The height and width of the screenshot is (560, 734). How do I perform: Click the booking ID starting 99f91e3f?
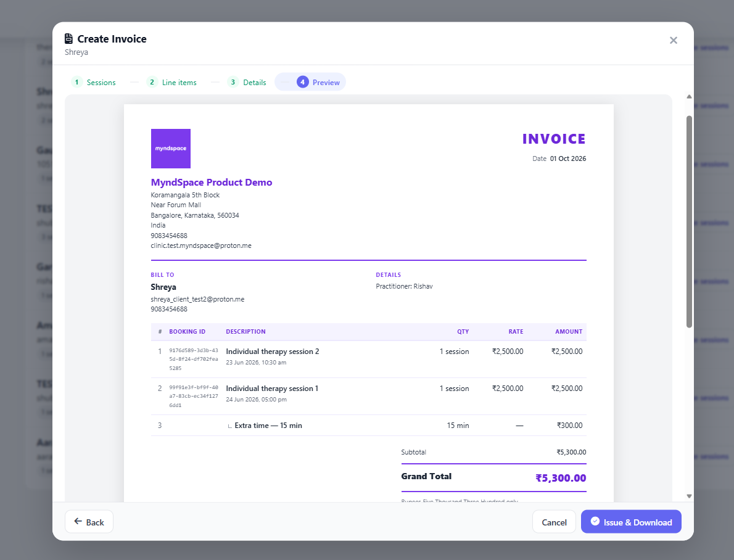point(194,396)
